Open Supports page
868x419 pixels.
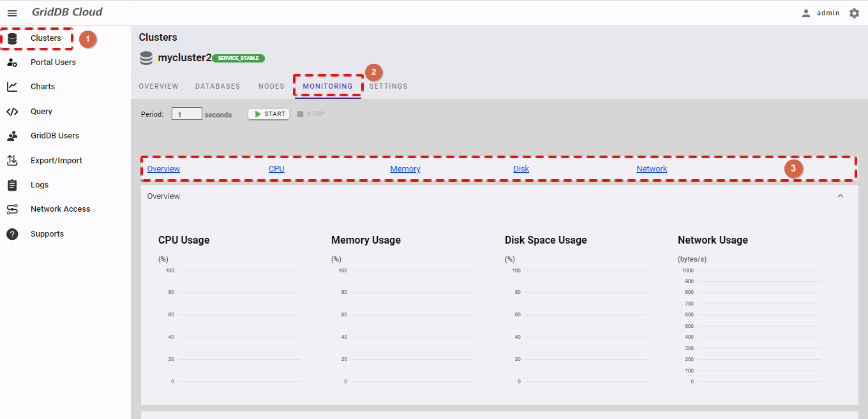[47, 234]
